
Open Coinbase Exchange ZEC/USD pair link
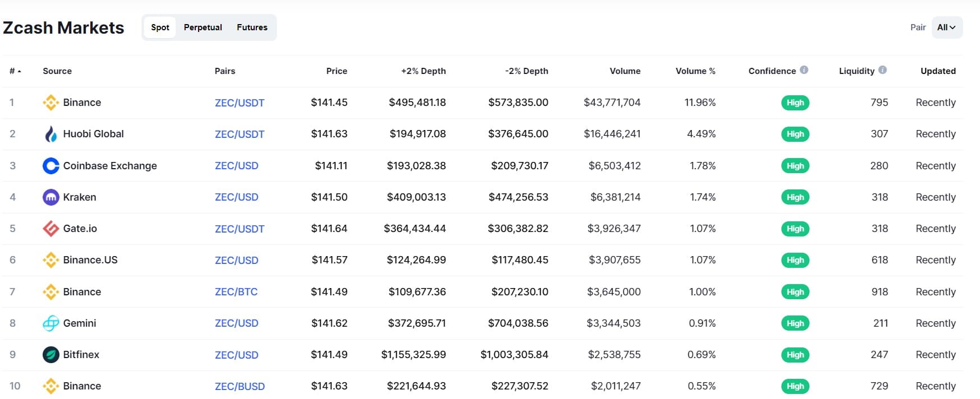pyautogui.click(x=237, y=166)
